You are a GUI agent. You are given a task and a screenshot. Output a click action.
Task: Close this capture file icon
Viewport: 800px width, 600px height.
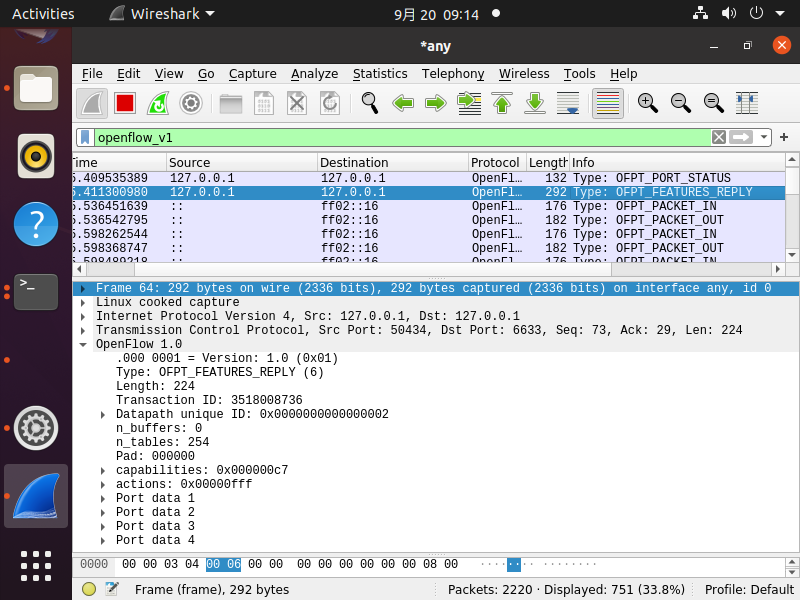[297, 104]
